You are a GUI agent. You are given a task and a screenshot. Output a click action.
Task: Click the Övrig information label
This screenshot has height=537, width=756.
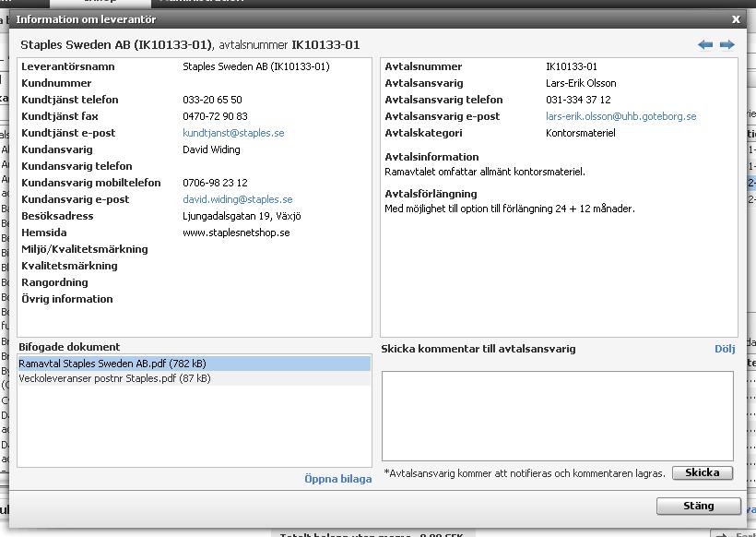pyautogui.click(x=67, y=299)
